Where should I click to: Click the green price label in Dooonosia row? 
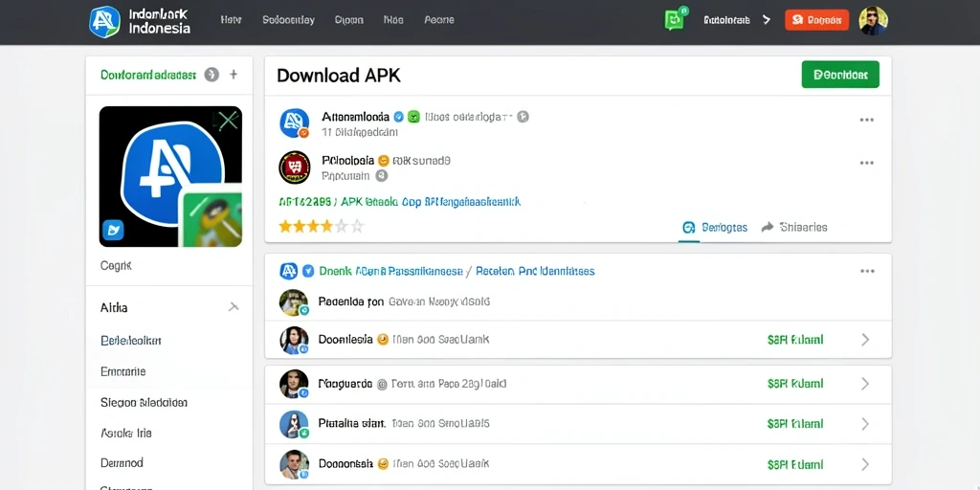pos(795,464)
